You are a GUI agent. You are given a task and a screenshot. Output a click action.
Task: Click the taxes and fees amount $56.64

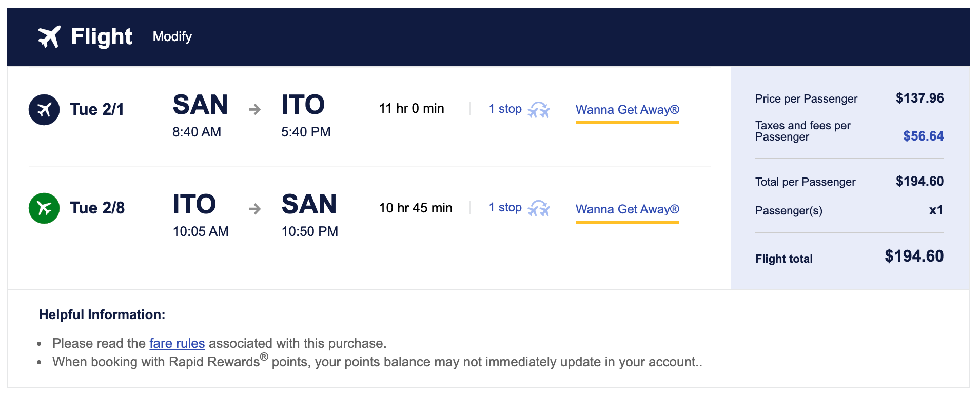pos(923,136)
